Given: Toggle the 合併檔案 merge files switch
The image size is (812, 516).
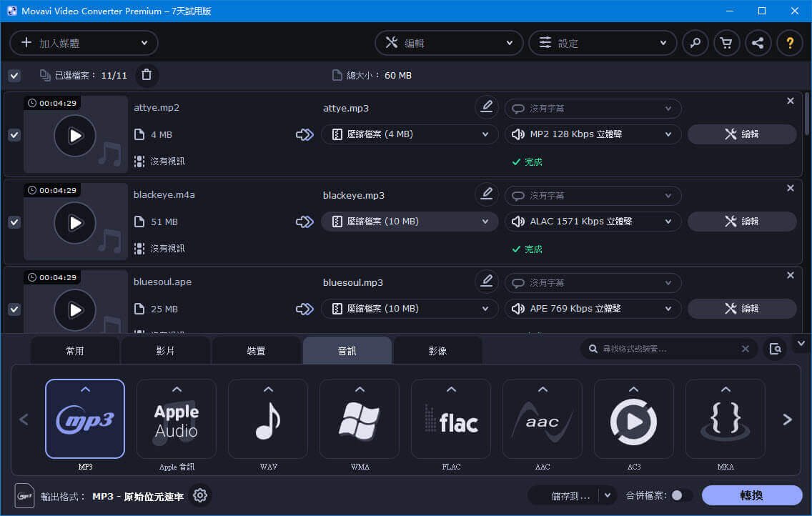Looking at the screenshot, I should pyautogui.click(x=681, y=496).
